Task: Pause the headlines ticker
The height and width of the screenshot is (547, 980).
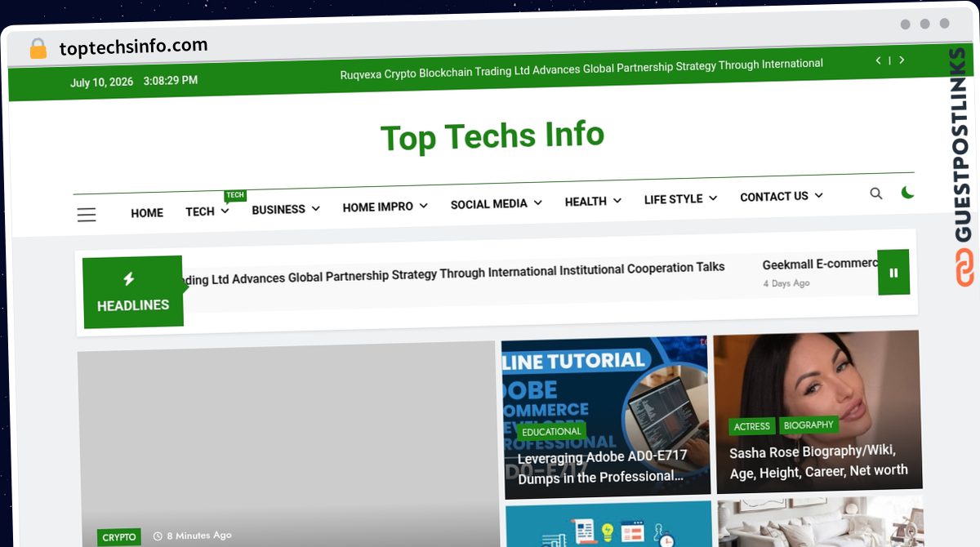Action: (893, 273)
